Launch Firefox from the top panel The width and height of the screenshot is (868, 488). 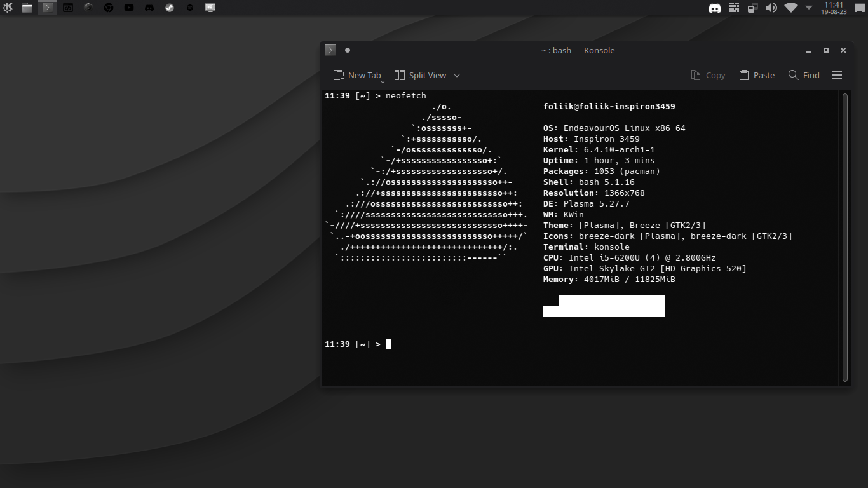pos(88,8)
